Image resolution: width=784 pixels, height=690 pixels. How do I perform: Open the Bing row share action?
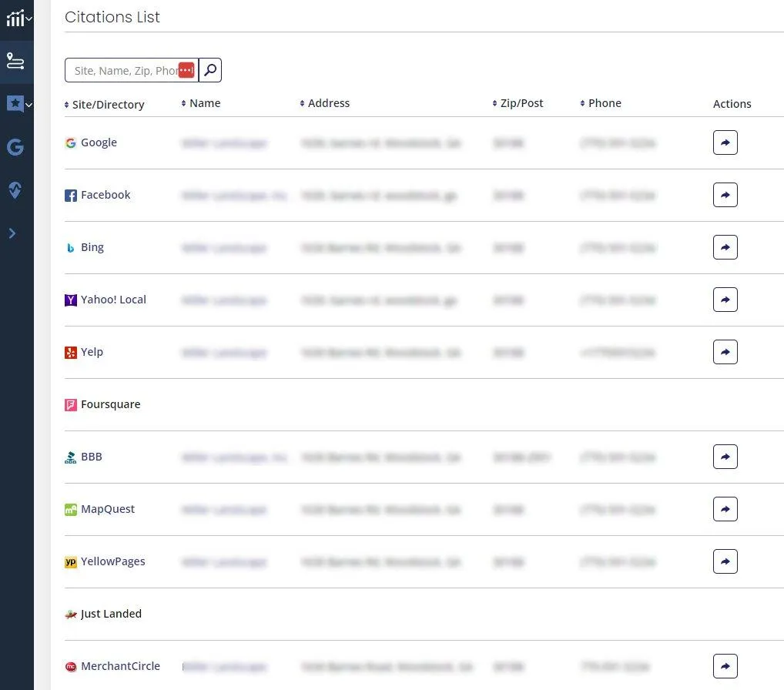tap(725, 247)
